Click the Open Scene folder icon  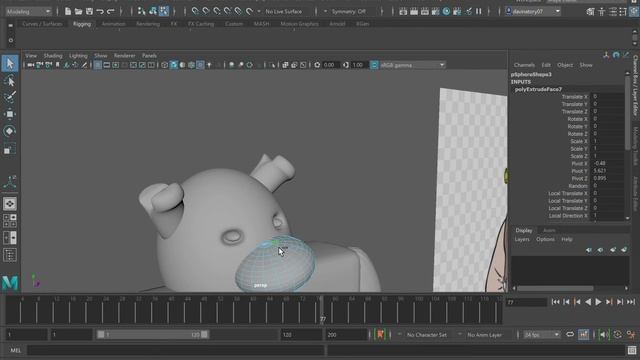[78, 11]
